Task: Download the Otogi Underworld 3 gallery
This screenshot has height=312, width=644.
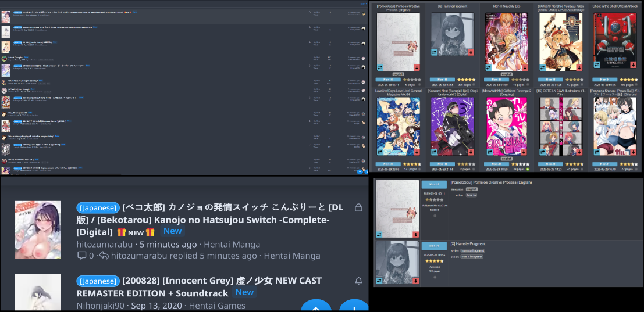Action: click(471, 152)
